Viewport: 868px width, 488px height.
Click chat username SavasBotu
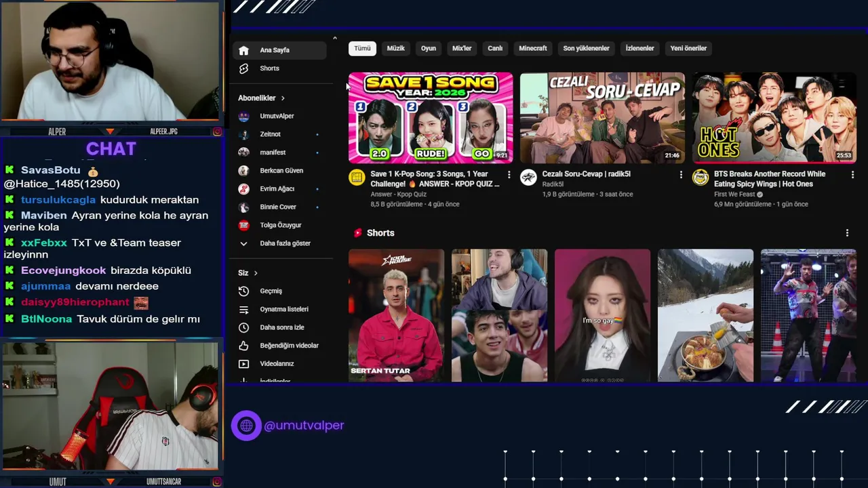51,170
